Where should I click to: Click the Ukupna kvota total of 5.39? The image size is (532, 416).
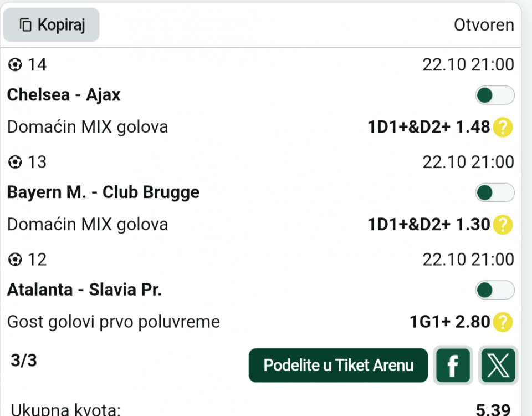pyautogui.click(x=493, y=410)
